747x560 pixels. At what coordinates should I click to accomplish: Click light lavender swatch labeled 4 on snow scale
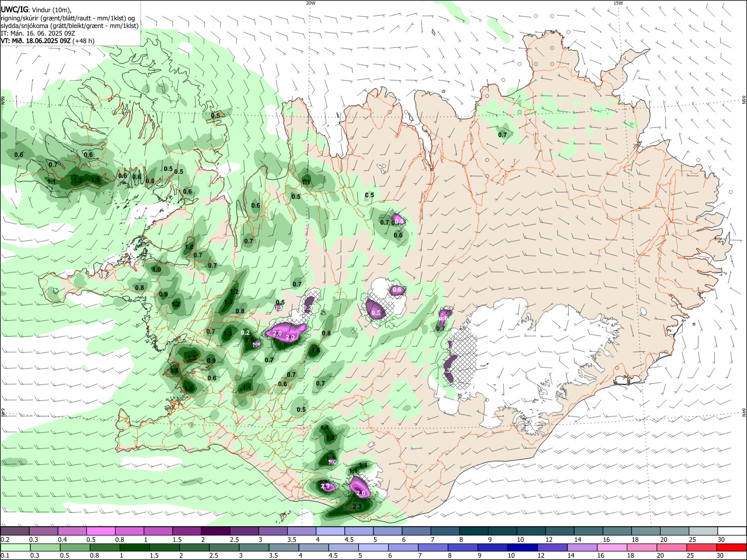click(329, 531)
